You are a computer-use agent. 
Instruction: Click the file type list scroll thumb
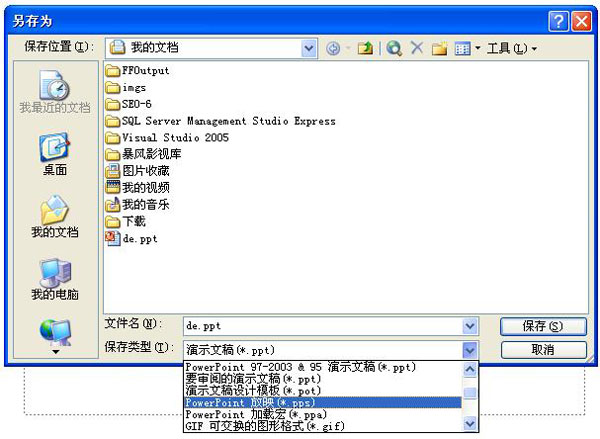tap(470, 393)
